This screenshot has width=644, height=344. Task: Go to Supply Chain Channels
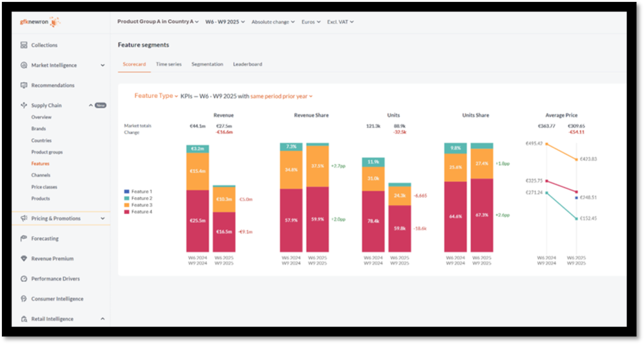coord(41,175)
